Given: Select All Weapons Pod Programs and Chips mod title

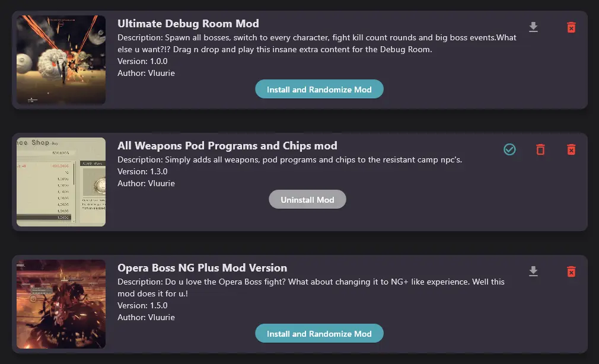Looking at the screenshot, I should tap(227, 146).
